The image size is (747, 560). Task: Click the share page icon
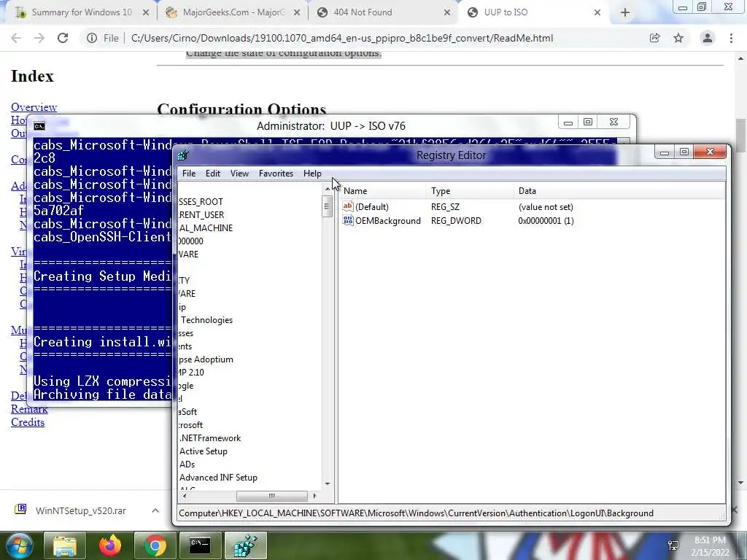click(x=654, y=38)
